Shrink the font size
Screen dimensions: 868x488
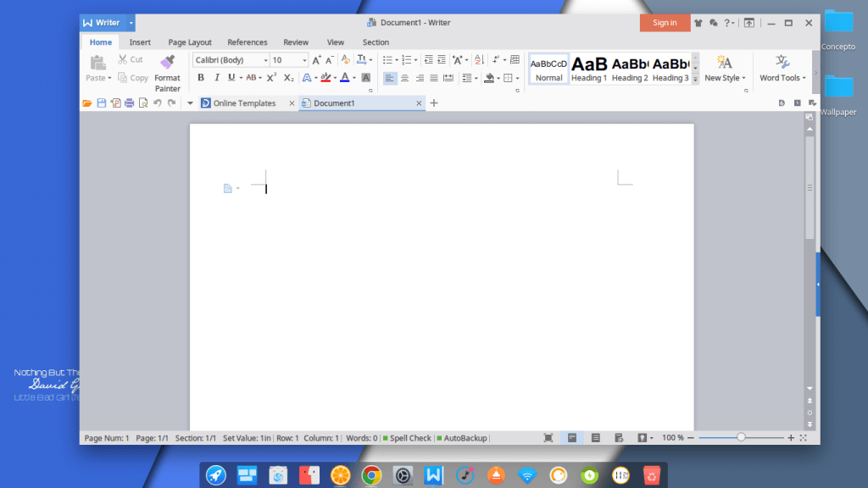(x=330, y=60)
